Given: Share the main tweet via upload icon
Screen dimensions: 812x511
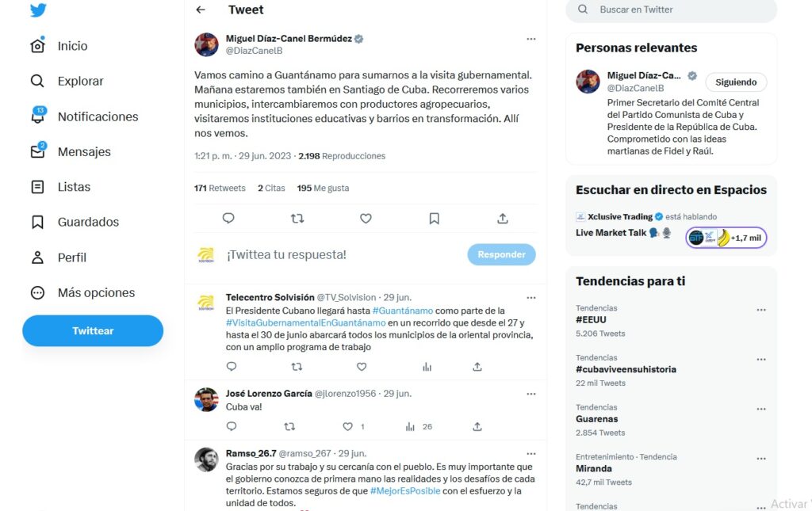Looking at the screenshot, I should [x=502, y=219].
